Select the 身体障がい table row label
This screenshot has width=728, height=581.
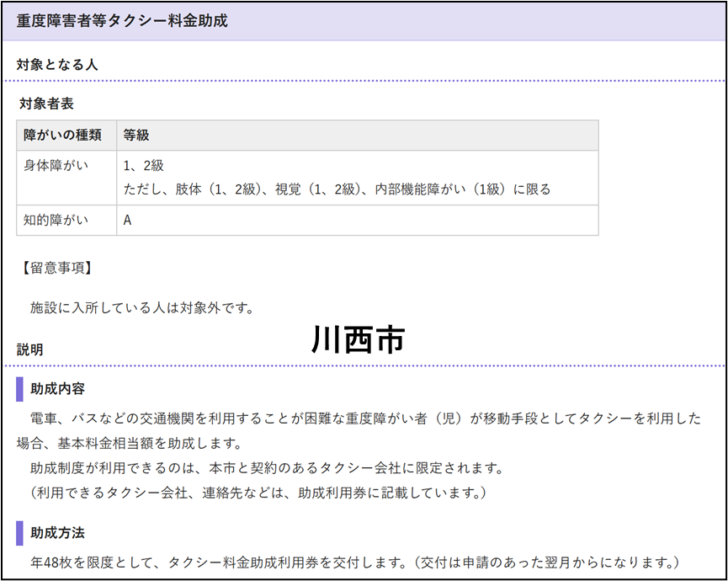click(56, 165)
